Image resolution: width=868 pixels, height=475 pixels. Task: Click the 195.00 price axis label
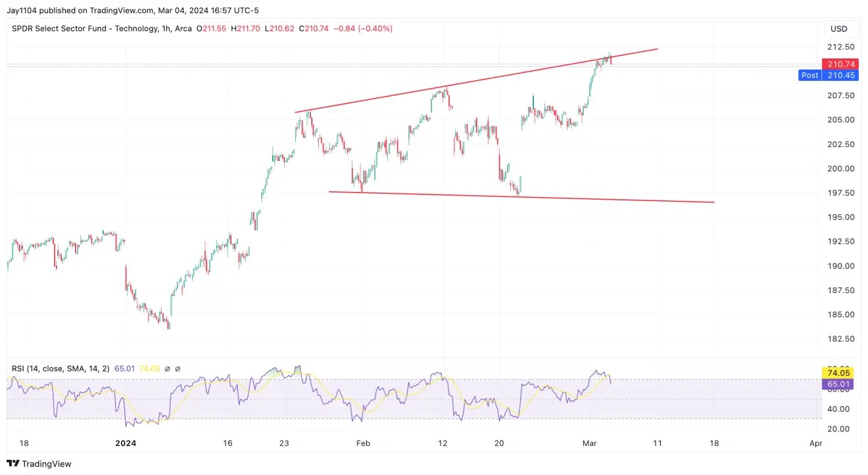click(x=840, y=217)
